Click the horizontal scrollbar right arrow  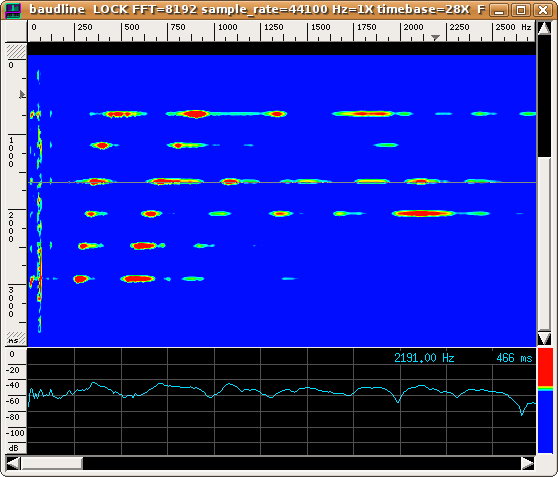(x=528, y=463)
